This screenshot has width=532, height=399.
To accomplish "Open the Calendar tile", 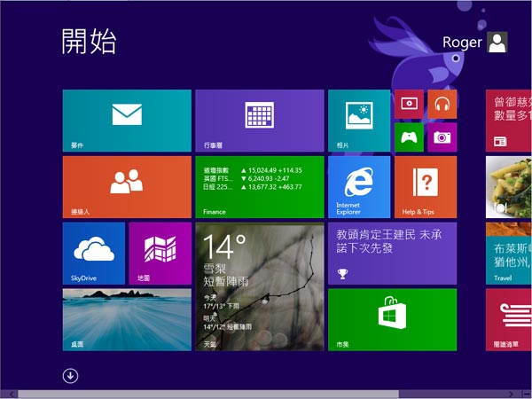I will pyautogui.click(x=259, y=121).
